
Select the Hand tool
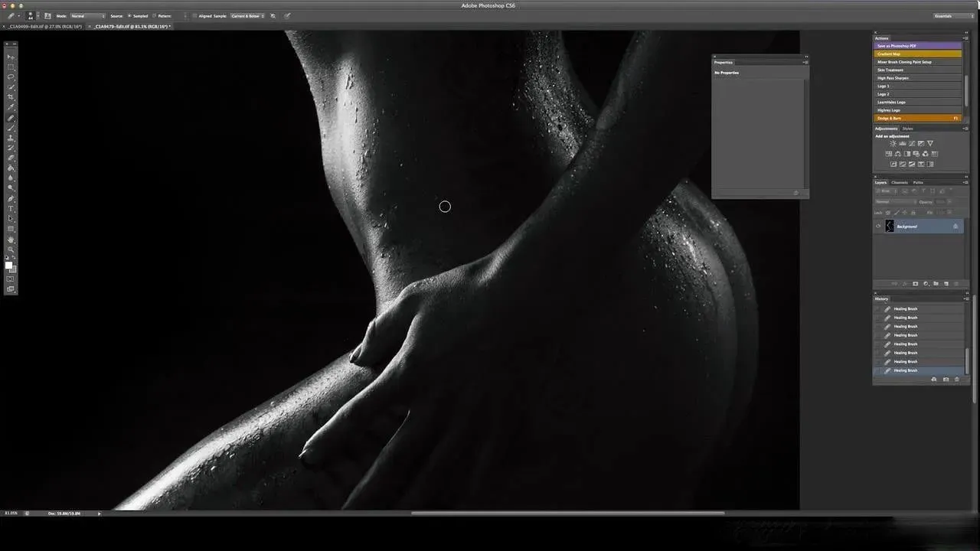(x=11, y=240)
